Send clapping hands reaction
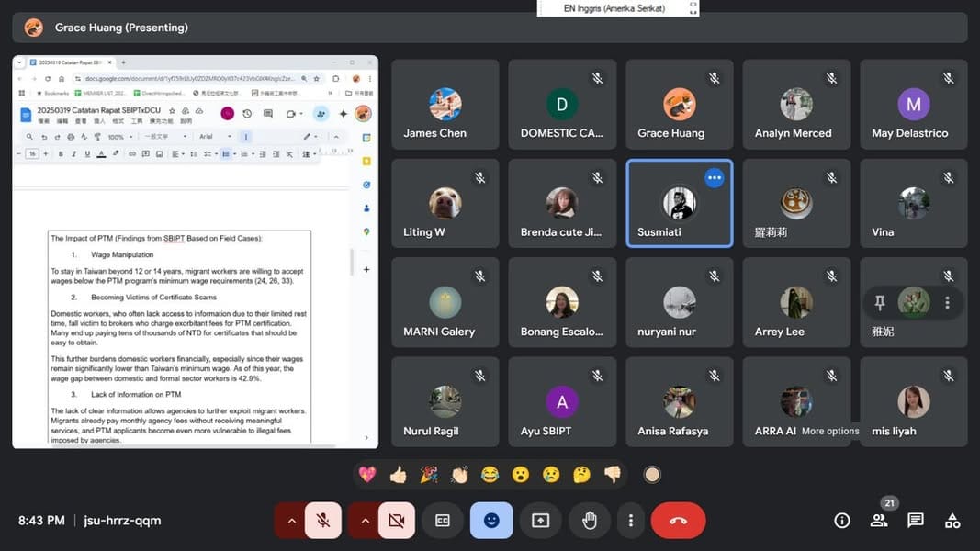Viewport: 980px width, 551px height. point(459,475)
